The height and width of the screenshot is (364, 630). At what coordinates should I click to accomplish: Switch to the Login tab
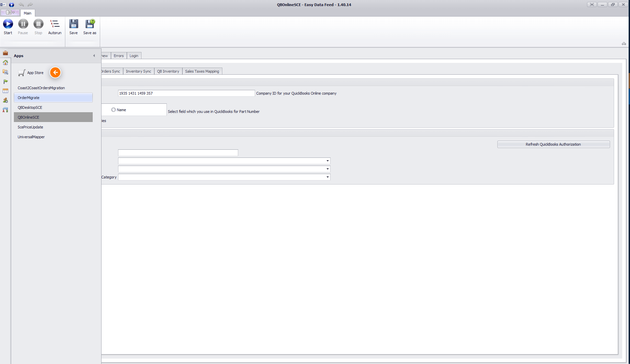tap(134, 56)
